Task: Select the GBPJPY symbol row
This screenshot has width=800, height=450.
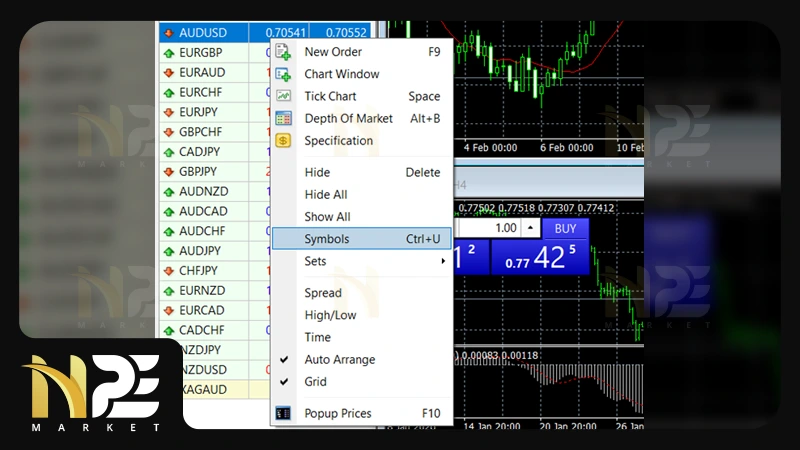Action: coord(200,171)
